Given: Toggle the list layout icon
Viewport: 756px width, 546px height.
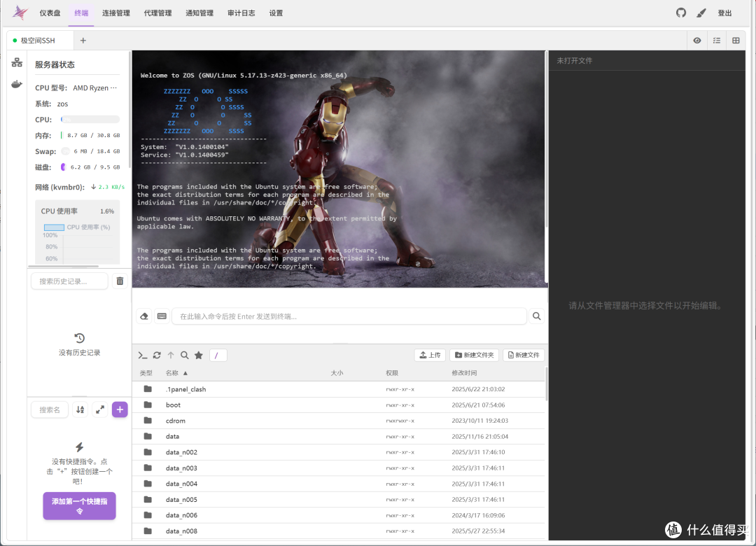Looking at the screenshot, I should click(717, 41).
